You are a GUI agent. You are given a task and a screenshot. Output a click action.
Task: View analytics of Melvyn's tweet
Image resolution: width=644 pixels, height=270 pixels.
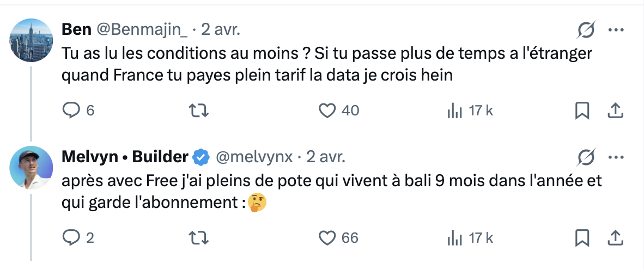[x=454, y=237]
